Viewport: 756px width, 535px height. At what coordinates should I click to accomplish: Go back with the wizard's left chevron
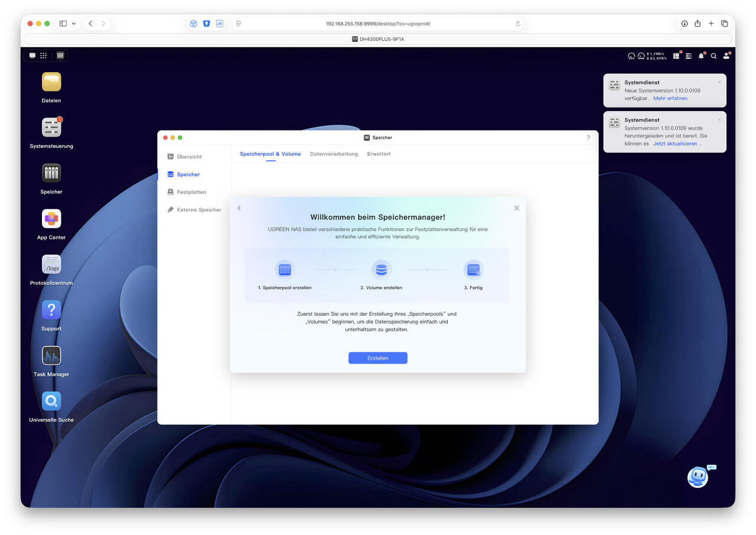[x=239, y=208]
